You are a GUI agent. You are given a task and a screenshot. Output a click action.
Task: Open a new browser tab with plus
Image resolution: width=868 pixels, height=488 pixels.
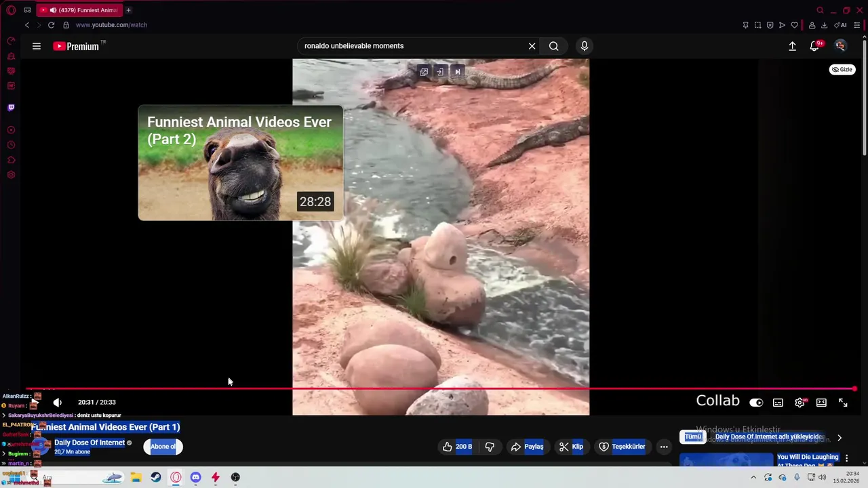click(128, 10)
